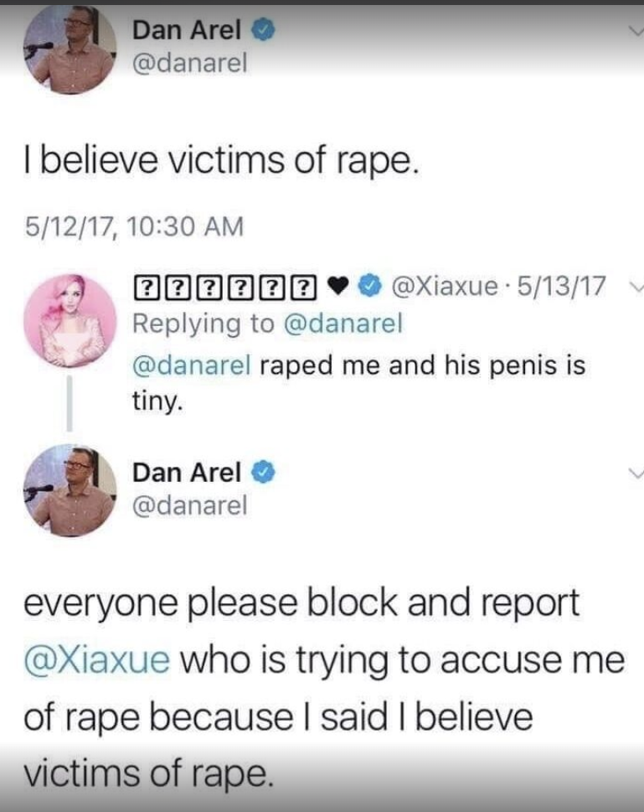Click the 5/12/17, 10:30 AM timestamp
The image size is (644, 812).
click(134, 226)
